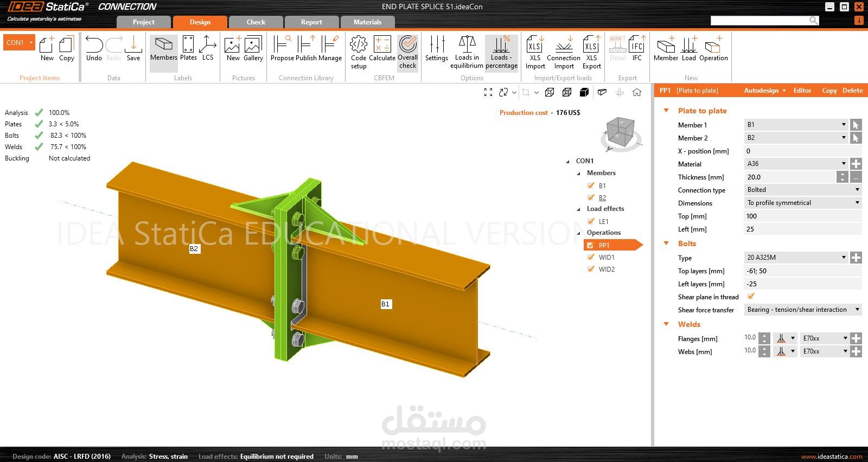
Task: Add a new Load
Action: 689,49
